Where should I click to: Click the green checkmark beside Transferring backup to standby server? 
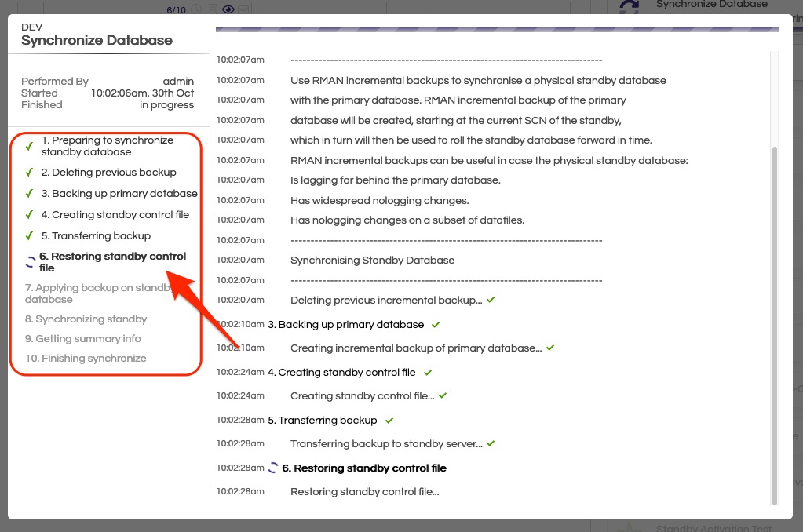[x=490, y=443]
